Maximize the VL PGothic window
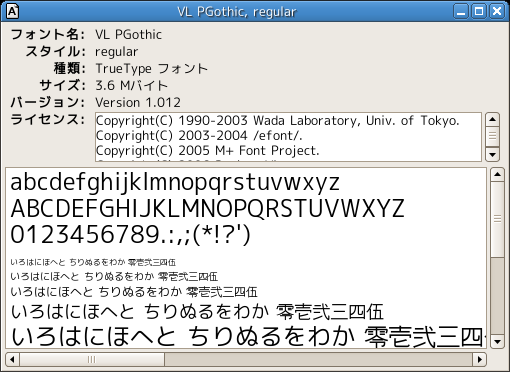 [x=479, y=12]
